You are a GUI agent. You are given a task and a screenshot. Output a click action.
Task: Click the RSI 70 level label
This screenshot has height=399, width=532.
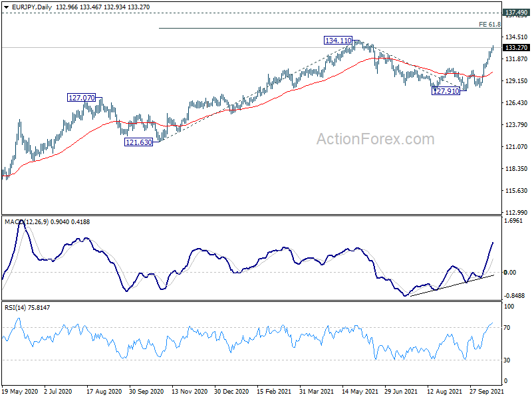tap(507, 328)
